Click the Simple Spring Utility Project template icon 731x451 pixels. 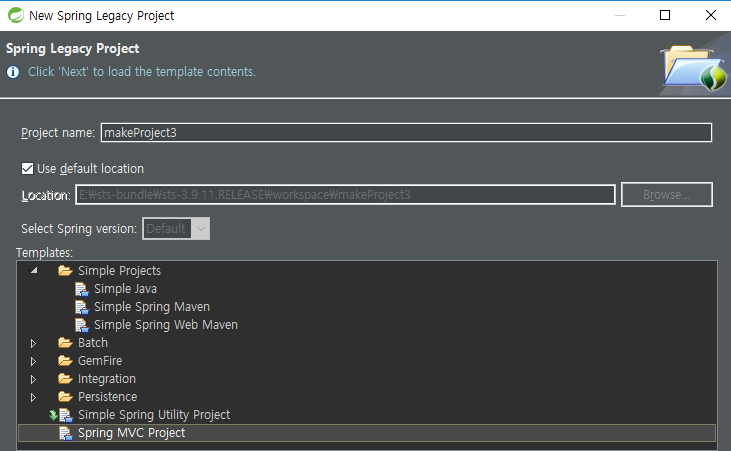click(x=65, y=415)
